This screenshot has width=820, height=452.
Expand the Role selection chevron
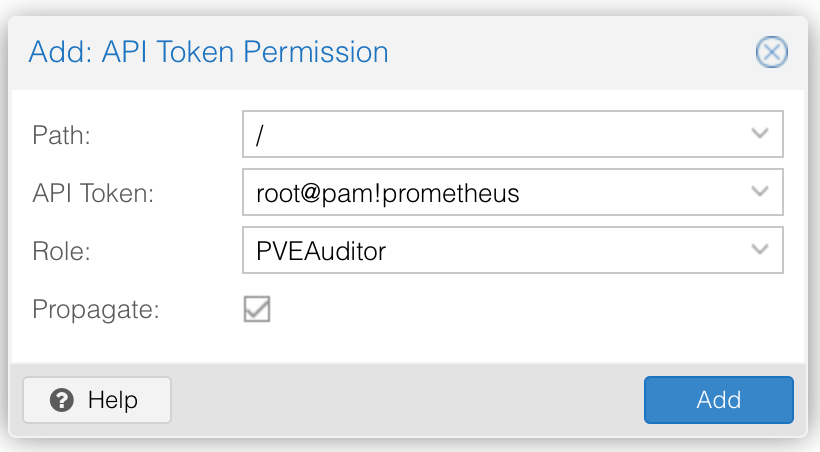coord(759,250)
